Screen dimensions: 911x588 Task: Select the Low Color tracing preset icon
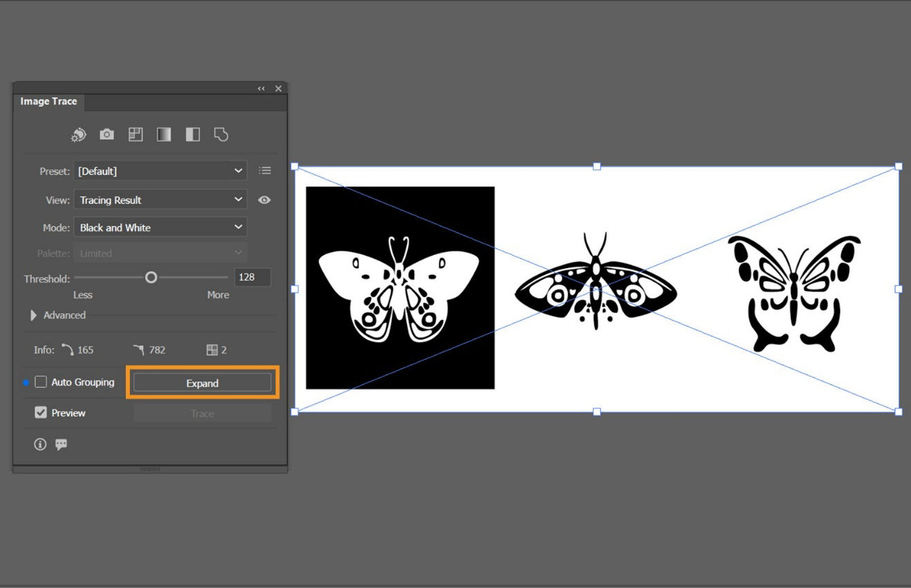click(x=135, y=134)
